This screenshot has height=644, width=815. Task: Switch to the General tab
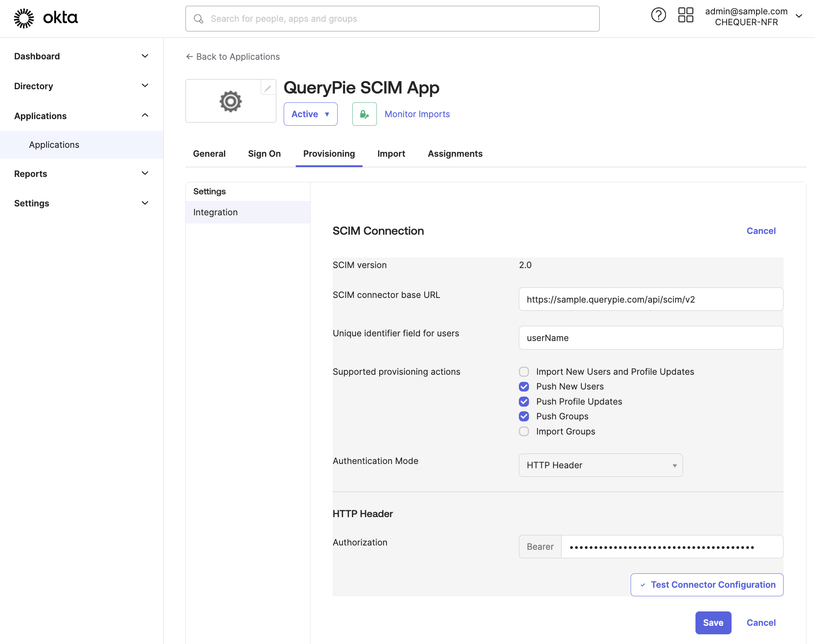pyautogui.click(x=209, y=154)
